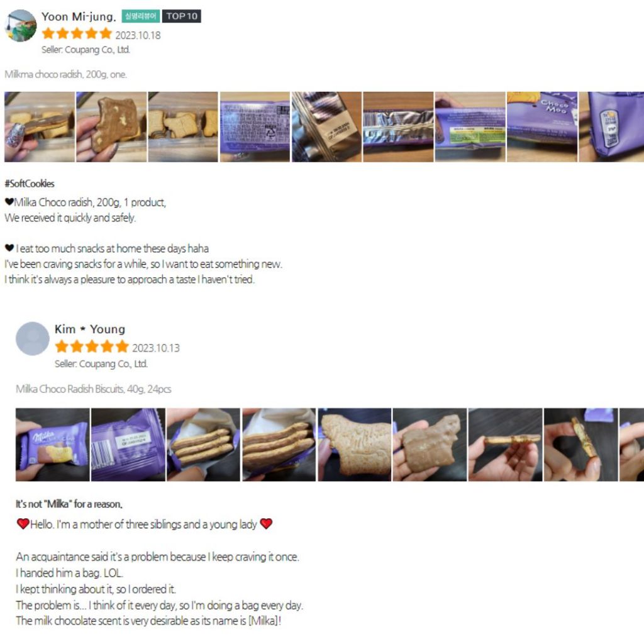Click reviewer name Yoon Mi-jung
This screenshot has height=644, width=644.
[79, 16]
